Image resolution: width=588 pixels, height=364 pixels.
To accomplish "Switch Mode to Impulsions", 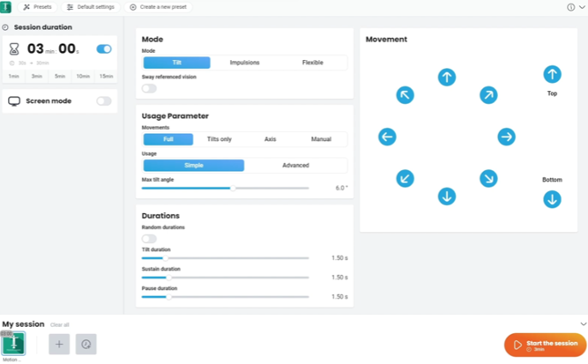I will pyautogui.click(x=244, y=63).
